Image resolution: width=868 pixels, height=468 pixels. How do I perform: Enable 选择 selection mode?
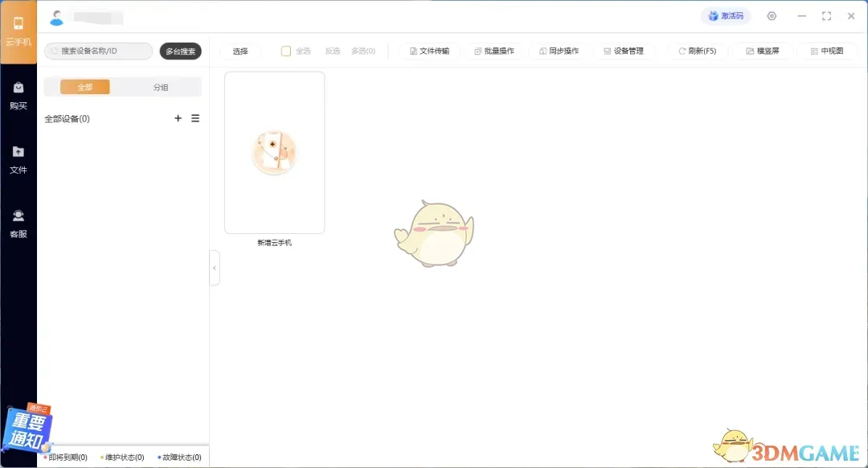(240, 50)
